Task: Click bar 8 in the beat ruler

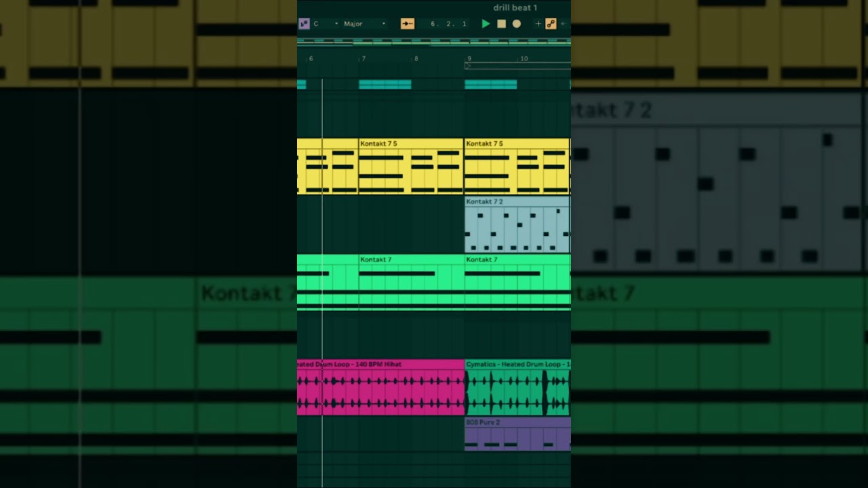Action: (416, 59)
